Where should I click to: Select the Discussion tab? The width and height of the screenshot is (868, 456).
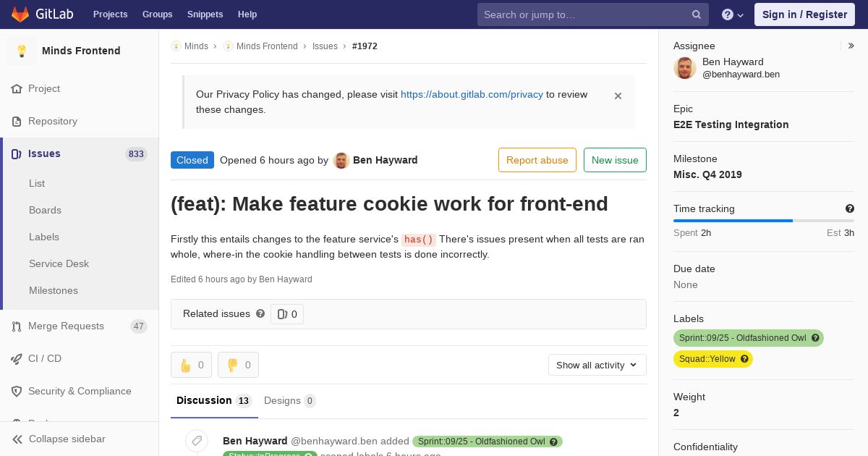tap(213, 400)
